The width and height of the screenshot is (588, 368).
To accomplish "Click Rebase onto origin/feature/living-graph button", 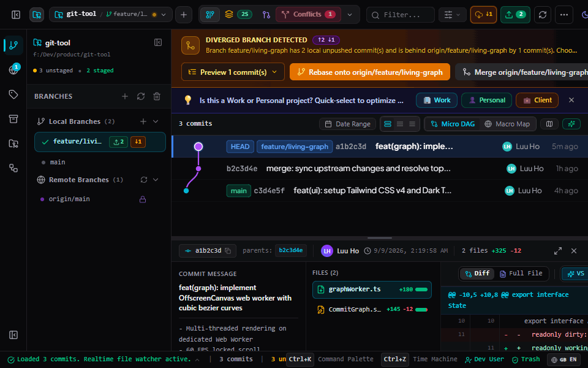I will (370, 72).
